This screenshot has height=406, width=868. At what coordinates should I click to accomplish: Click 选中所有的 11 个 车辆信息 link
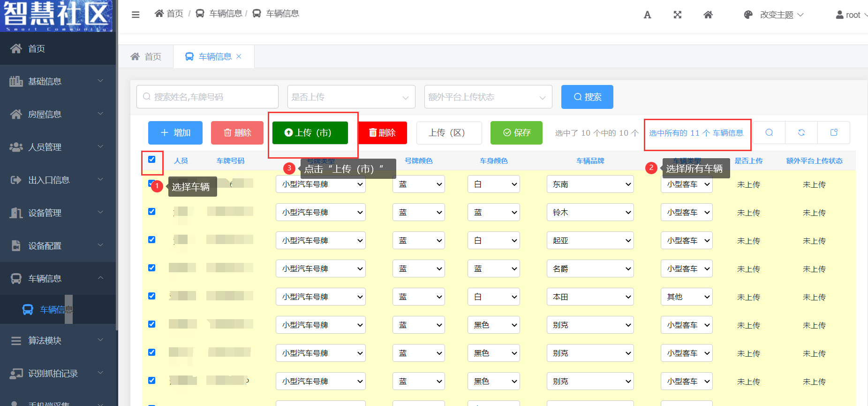[x=696, y=133]
